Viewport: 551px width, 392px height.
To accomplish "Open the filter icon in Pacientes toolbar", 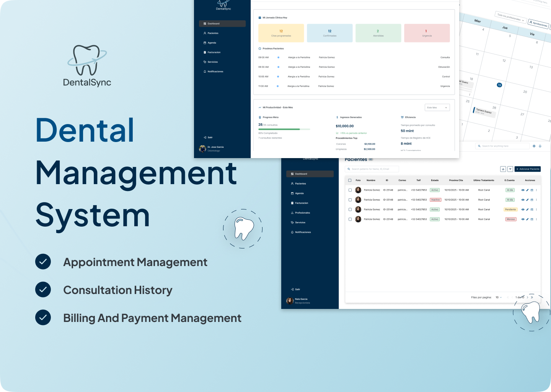I will click(510, 169).
